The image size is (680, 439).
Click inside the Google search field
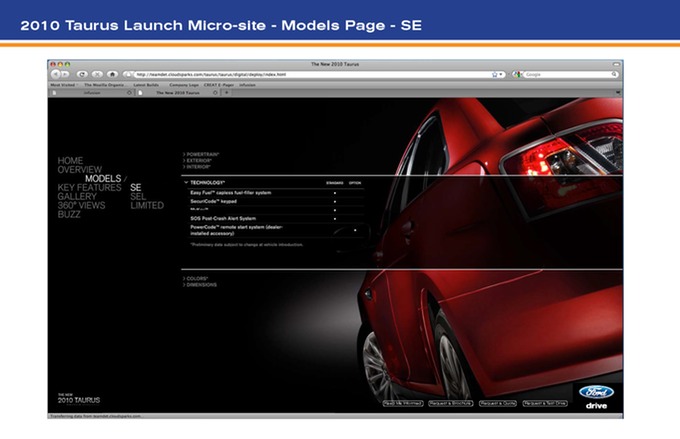pos(567,75)
